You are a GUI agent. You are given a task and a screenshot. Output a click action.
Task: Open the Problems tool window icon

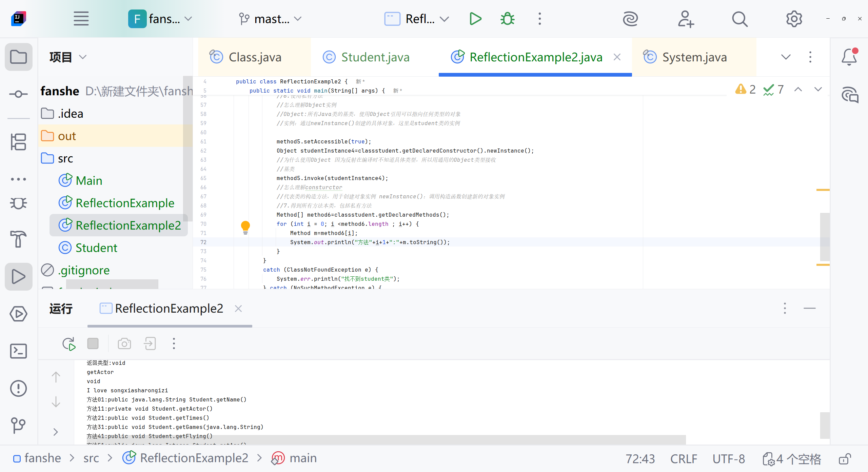[18, 388]
